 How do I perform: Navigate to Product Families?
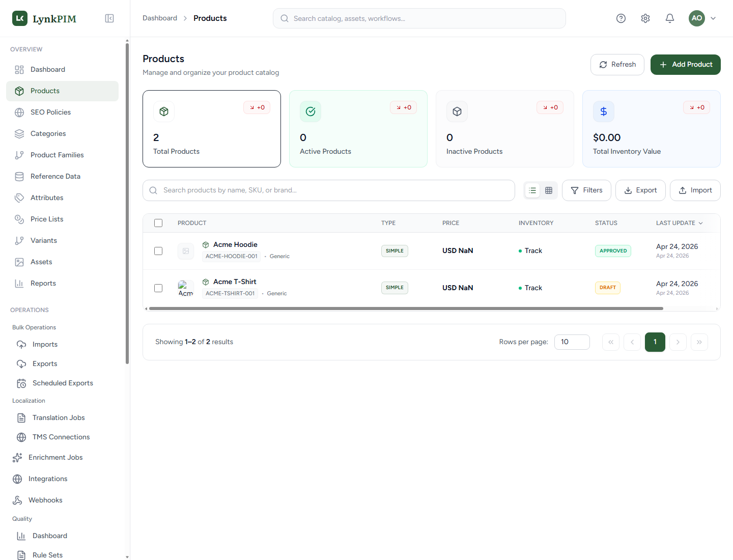[62, 155]
